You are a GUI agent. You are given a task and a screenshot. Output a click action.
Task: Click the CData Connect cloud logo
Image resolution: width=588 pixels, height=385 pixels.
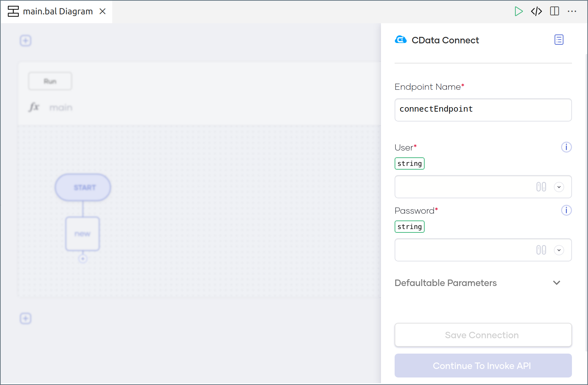[401, 40]
